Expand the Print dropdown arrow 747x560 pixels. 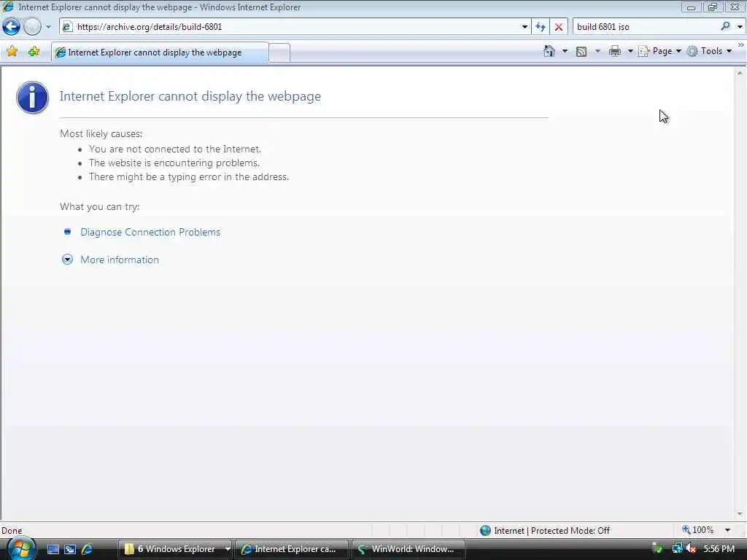tap(630, 51)
